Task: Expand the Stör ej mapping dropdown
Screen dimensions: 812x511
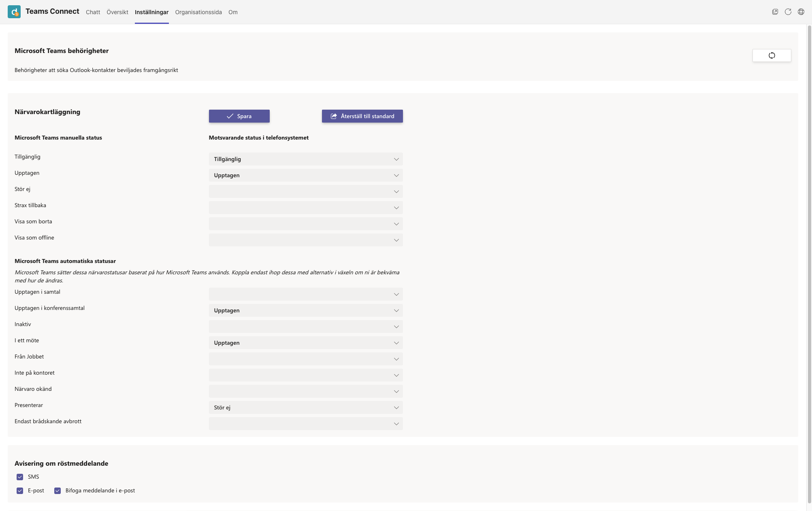Action: pos(306,191)
